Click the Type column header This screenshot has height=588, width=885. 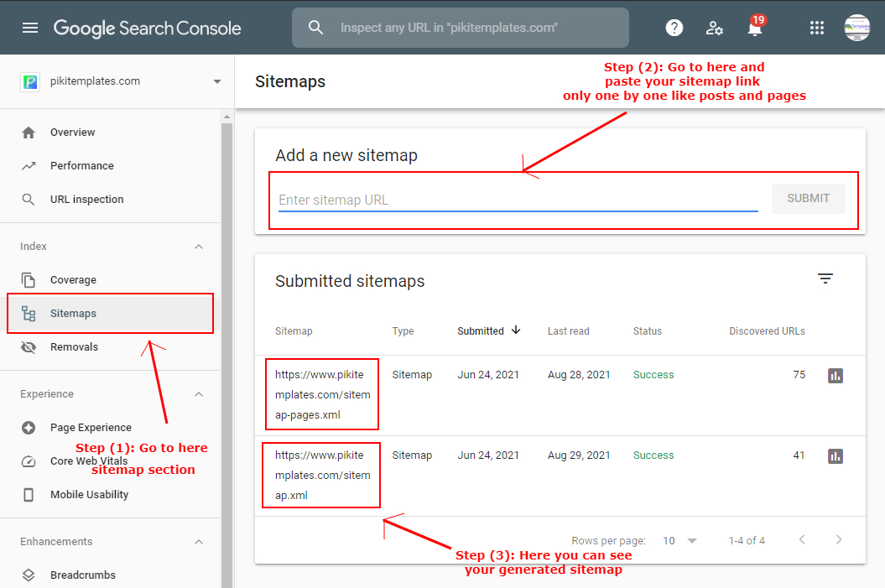[403, 331]
